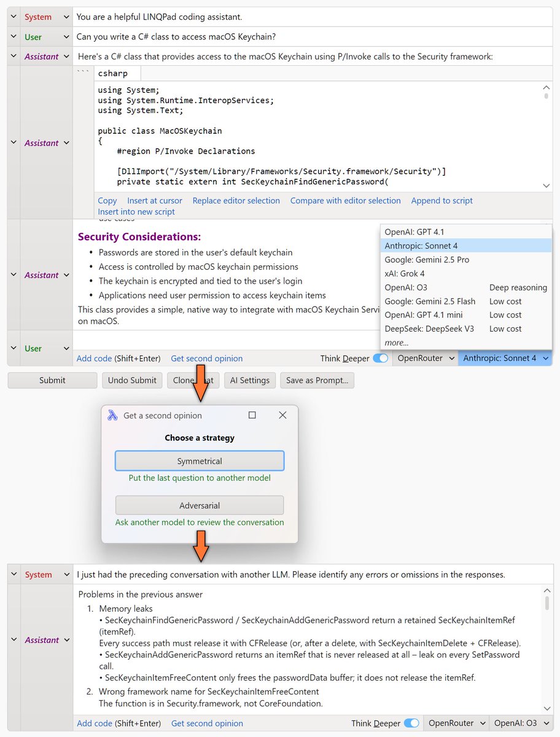This screenshot has height=737, width=560.
Task: Choose 'Google: Gemini 2.5 Pro' model
Action: (466, 260)
